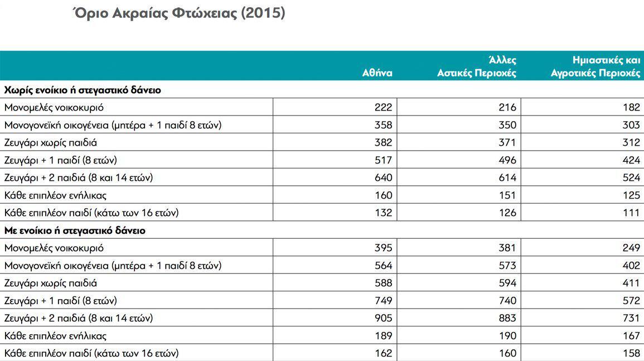Select the cell with value 905

383,318
